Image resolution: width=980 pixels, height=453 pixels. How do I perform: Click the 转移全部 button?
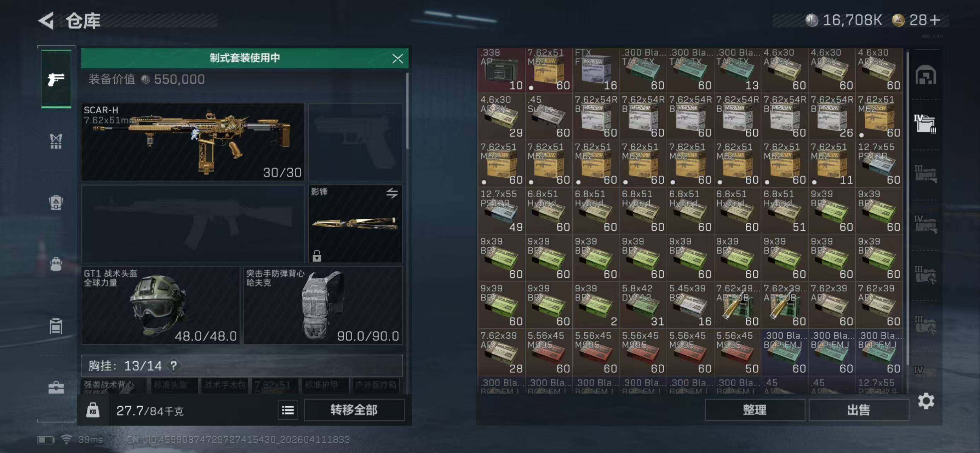(x=354, y=410)
